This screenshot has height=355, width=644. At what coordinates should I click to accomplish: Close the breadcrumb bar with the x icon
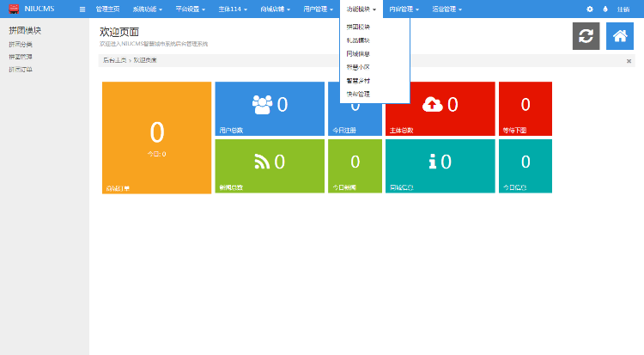point(629,61)
